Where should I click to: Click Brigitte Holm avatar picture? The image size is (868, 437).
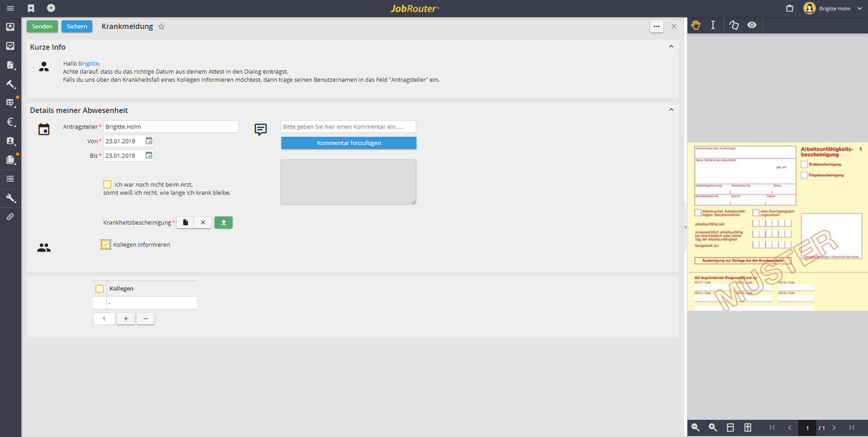810,8
